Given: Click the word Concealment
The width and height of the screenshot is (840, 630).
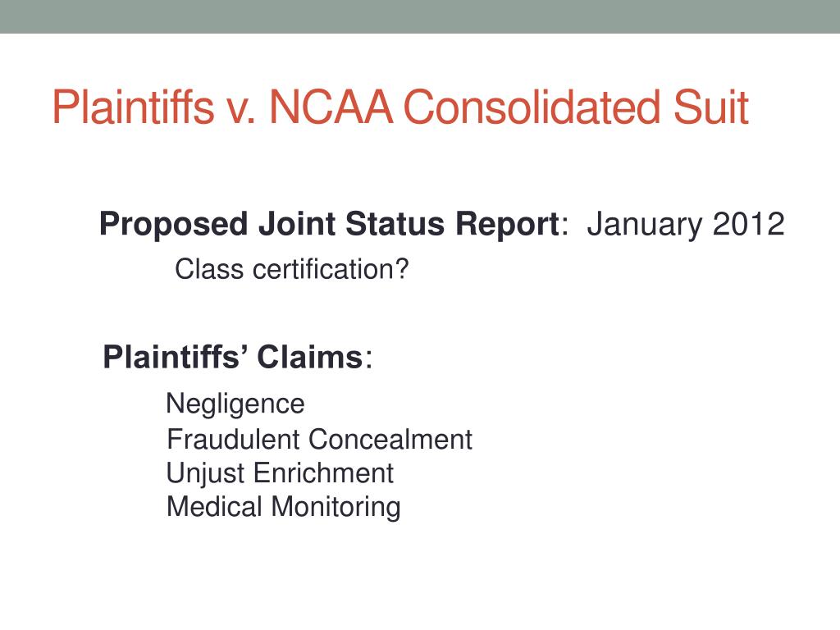Looking at the screenshot, I should (x=390, y=440).
